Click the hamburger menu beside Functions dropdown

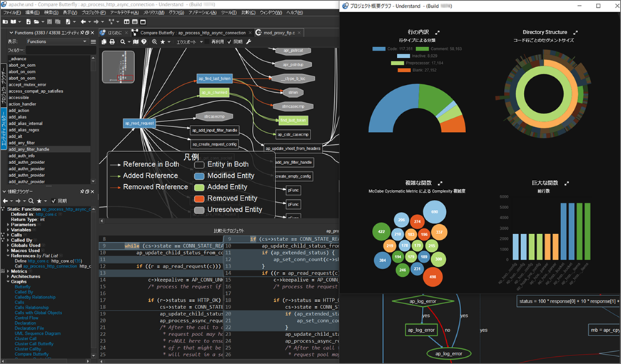(x=93, y=41)
